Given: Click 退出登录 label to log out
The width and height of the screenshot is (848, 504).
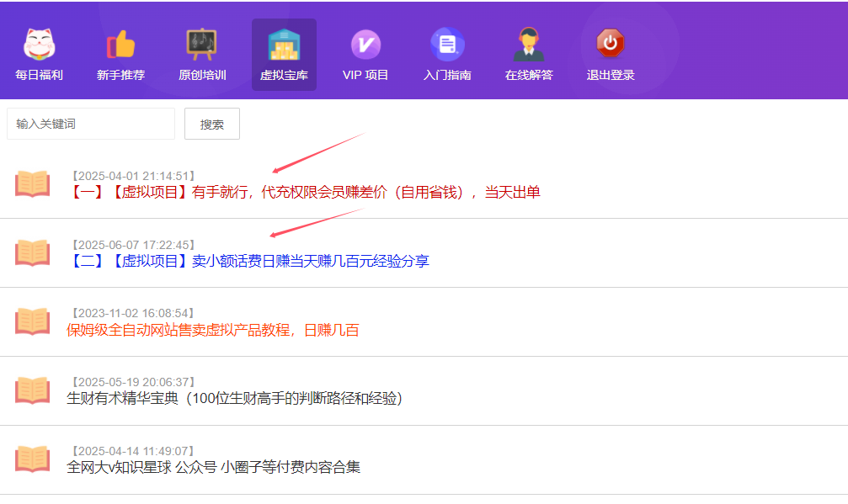Looking at the screenshot, I should click(611, 75).
